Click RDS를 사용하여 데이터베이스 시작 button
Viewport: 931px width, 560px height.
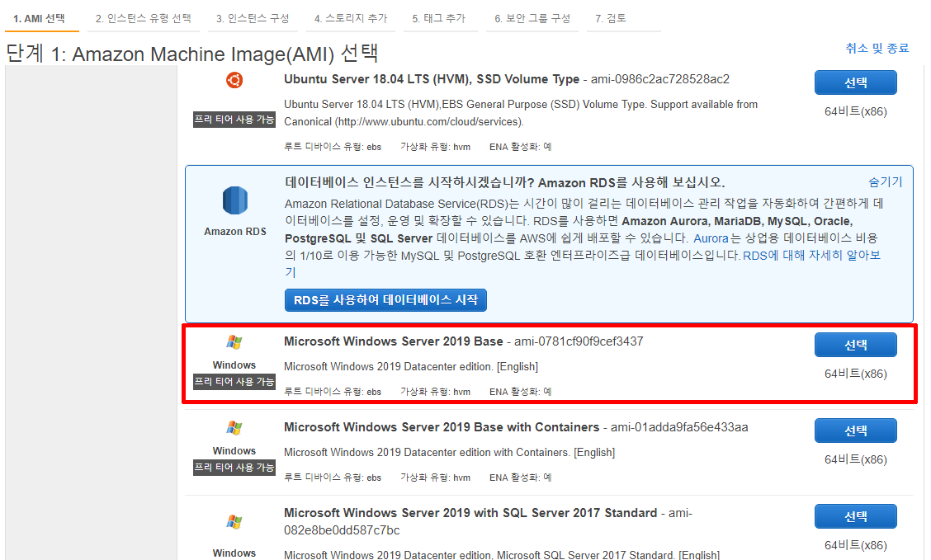pos(386,300)
